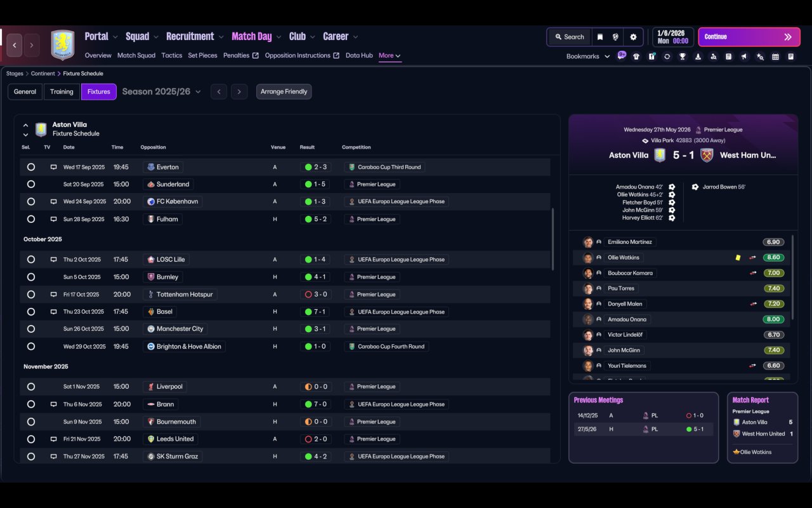Image resolution: width=812 pixels, height=508 pixels.
Task: Click the TV icon on the Everton row
Action: pyautogui.click(x=53, y=167)
